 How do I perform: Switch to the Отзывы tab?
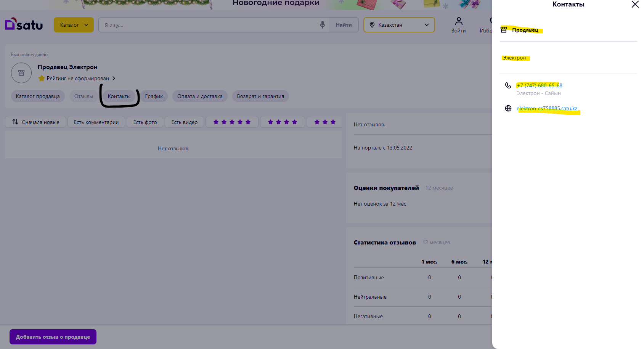[84, 96]
